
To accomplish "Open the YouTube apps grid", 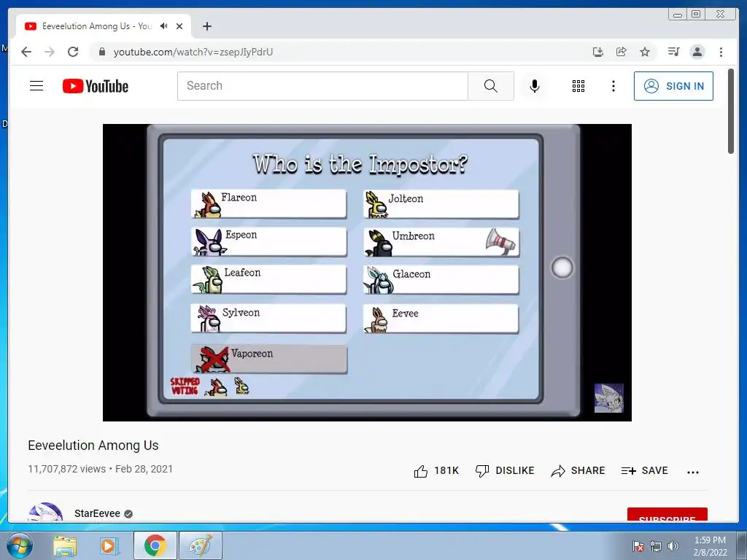I will point(578,86).
